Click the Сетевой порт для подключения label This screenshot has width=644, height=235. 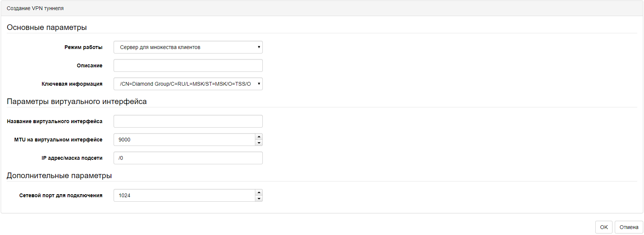click(61, 195)
